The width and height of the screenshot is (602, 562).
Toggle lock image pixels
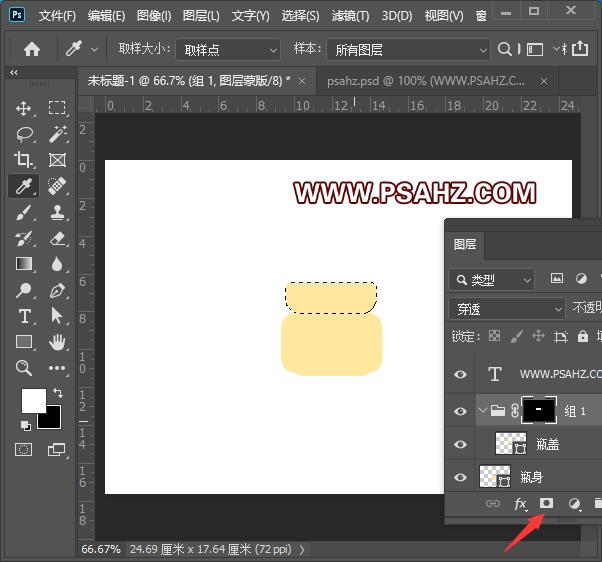tap(516, 336)
